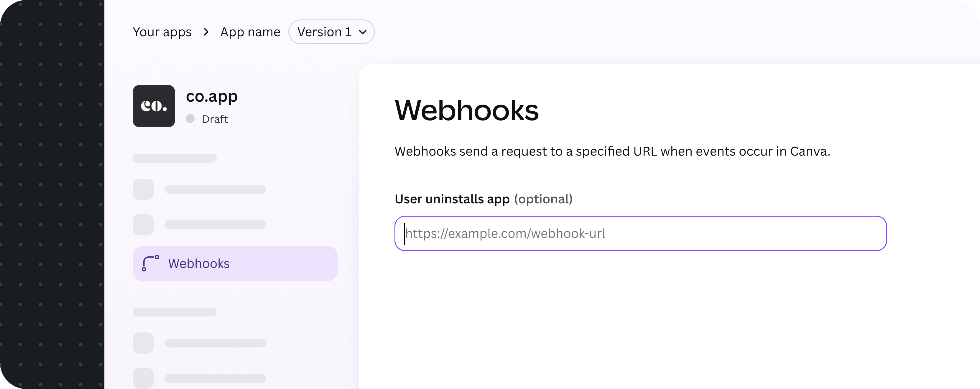Click the co.app app title
Screen dimensions: 980x389
[212, 97]
